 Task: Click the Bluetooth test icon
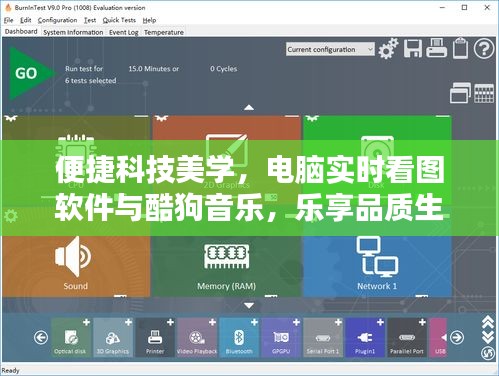pos(239,338)
